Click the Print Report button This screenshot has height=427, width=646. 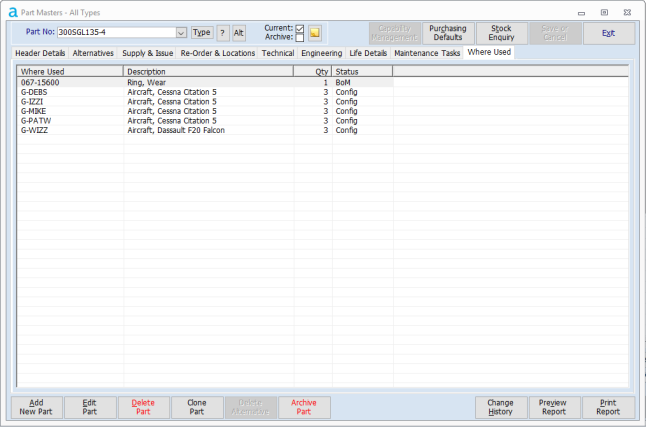[608, 406]
